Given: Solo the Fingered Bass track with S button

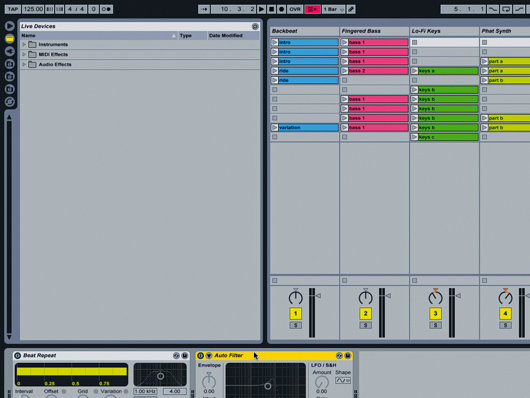Looking at the screenshot, I should (x=365, y=325).
